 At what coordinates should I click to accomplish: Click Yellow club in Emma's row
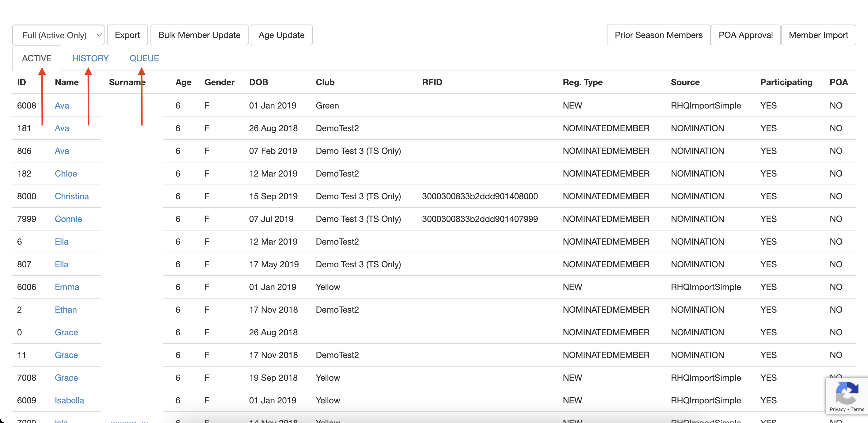(328, 287)
